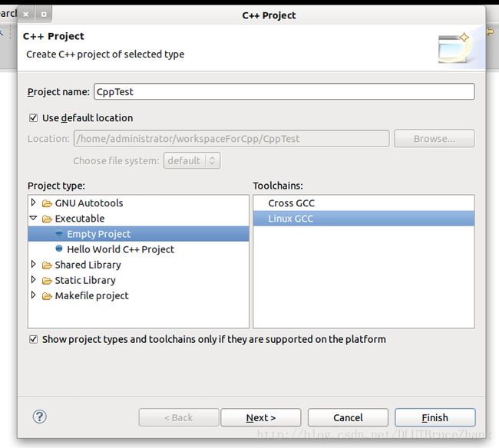Click the GNU Autotools folder icon

(47, 203)
